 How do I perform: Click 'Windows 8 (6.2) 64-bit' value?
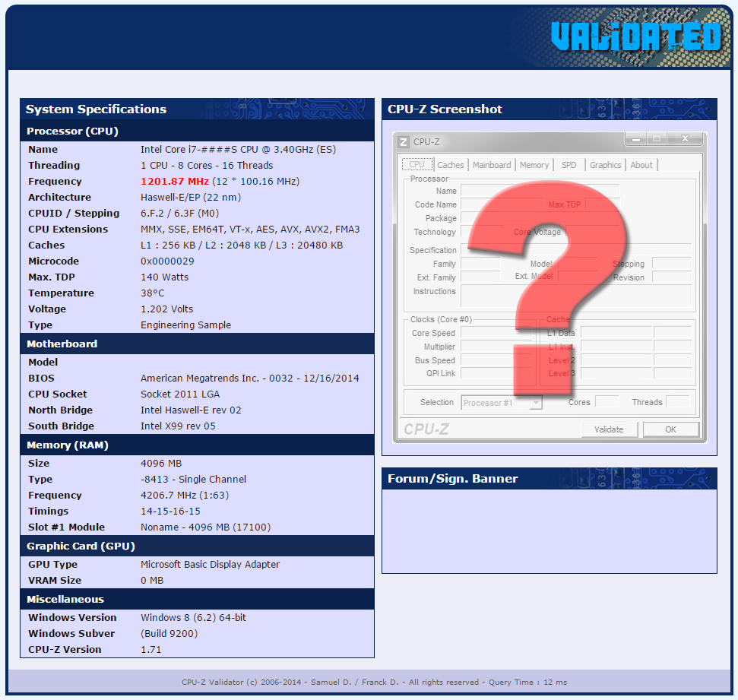[x=194, y=618]
